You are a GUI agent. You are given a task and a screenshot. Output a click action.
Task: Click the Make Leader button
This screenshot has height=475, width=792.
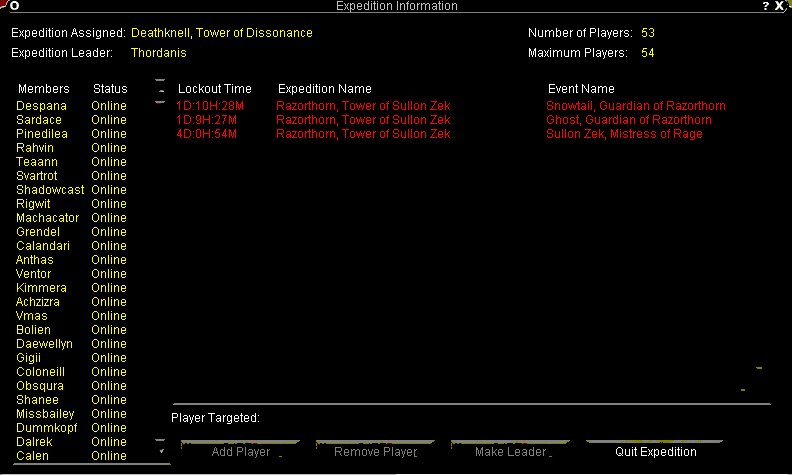click(x=510, y=449)
